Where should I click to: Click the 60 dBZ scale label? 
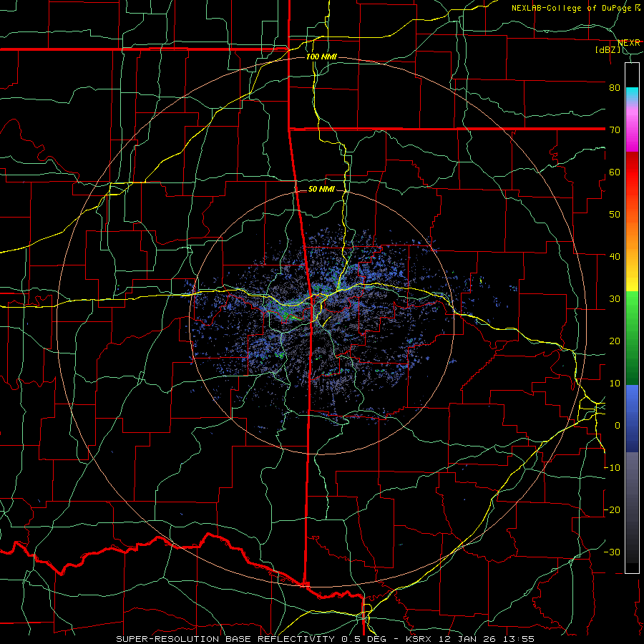pyautogui.click(x=615, y=172)
